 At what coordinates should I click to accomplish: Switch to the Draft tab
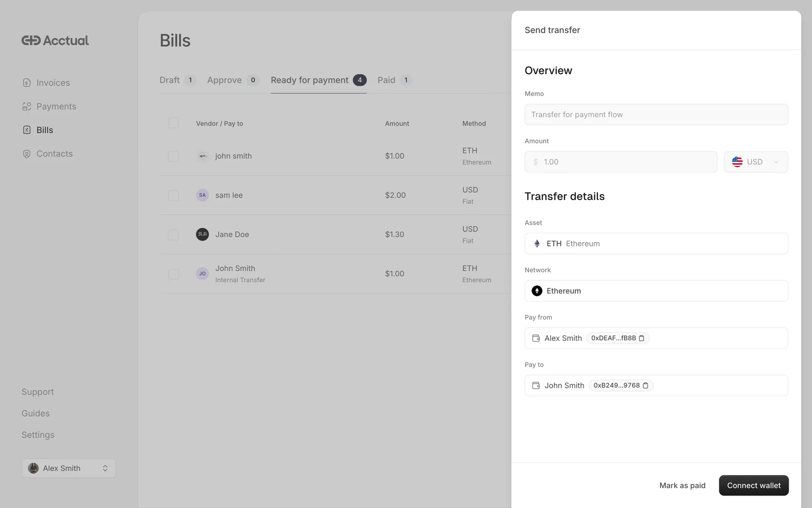[x=170, y=80]
